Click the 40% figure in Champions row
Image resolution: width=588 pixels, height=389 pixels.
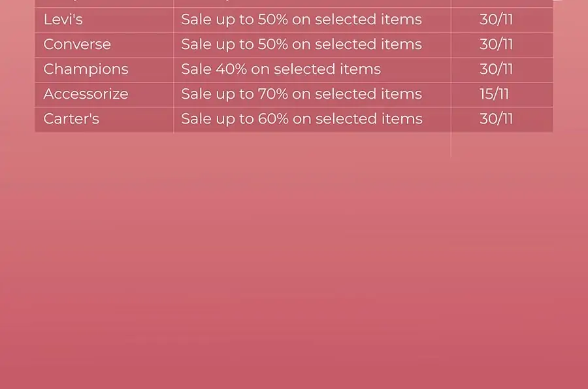coord(231,69)
